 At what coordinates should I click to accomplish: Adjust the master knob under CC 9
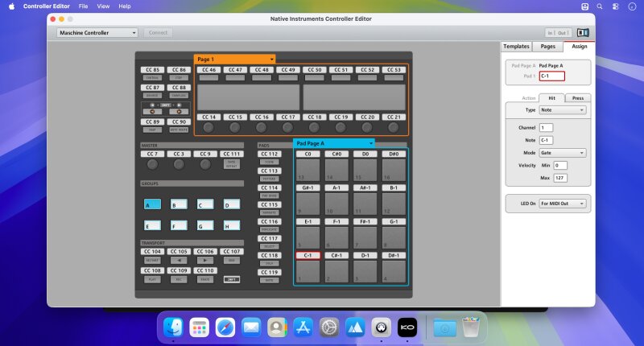[x=205, y=165]
